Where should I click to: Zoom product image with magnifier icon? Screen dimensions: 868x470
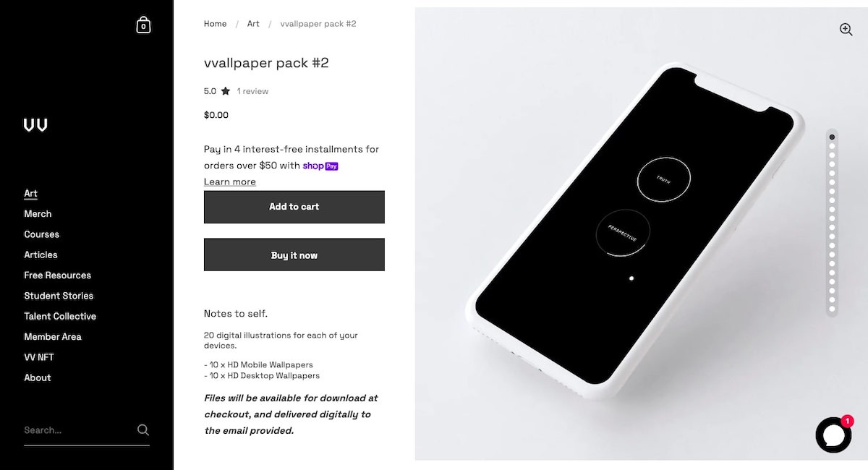coord(846,29)
